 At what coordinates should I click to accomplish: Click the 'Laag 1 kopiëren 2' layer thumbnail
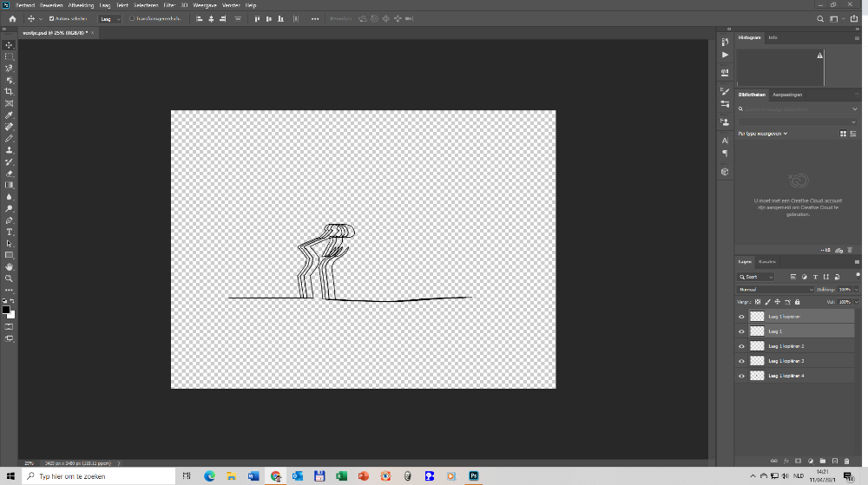(756, 346)
